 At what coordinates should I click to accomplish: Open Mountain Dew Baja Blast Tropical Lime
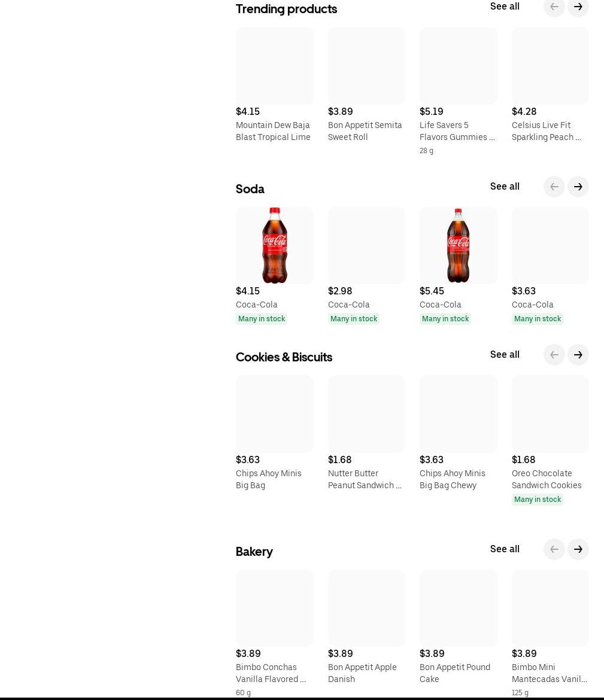pyautogui.click(x=273, y=131)
